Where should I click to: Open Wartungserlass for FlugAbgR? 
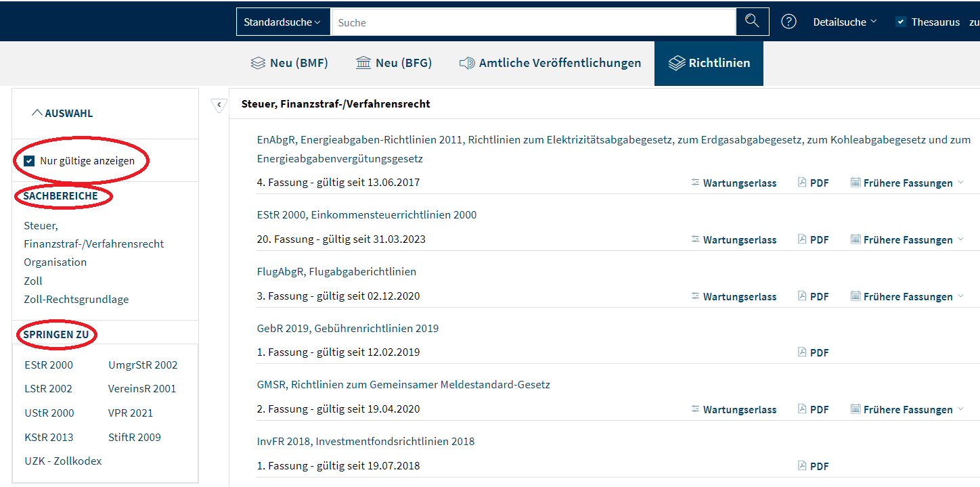pyautogui.click(x=734, y=296)
